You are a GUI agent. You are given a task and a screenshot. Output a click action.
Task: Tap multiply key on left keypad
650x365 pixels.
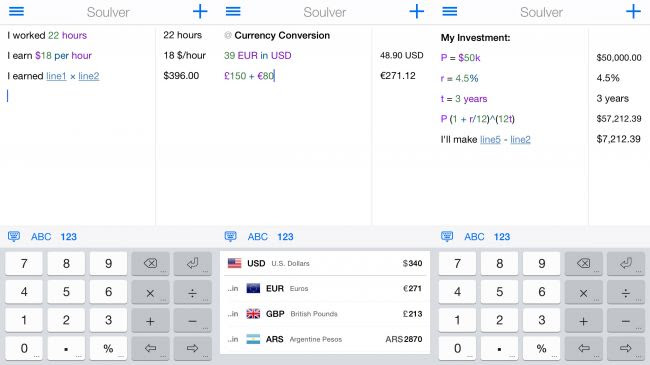coord(150,292)
